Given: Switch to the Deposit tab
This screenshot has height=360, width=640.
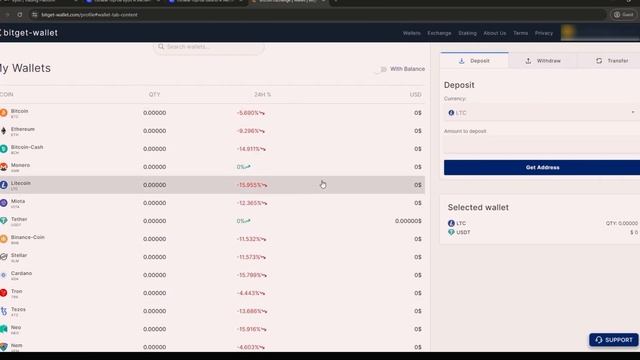Looking at the screenshot, I should [x=474, y=61].
